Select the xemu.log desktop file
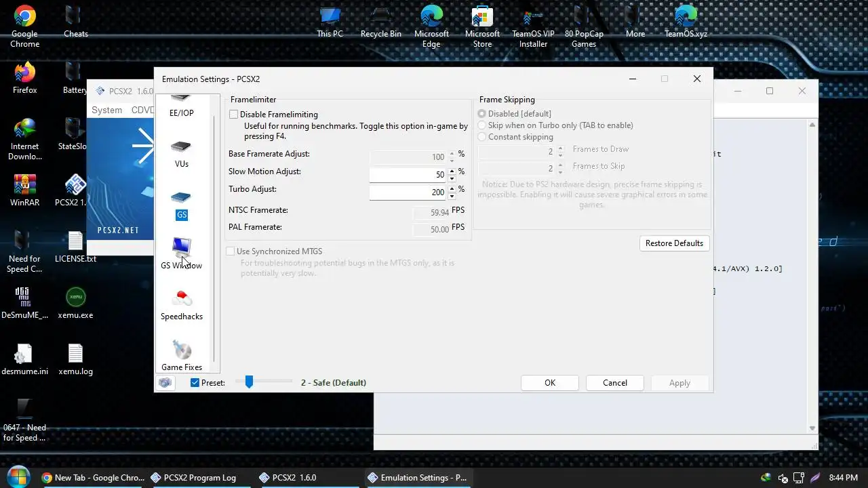This screenshot has height=488, width=868. 75,359
